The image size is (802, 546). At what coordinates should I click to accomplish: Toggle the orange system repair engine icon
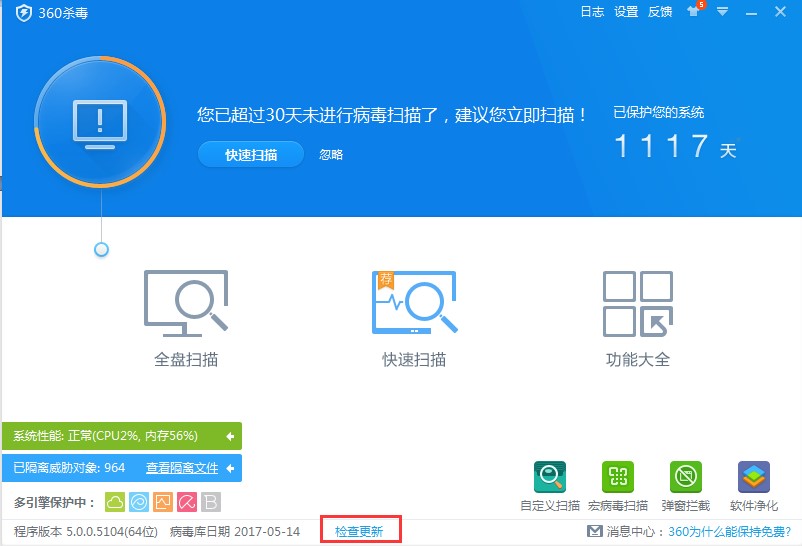[163, 503]
